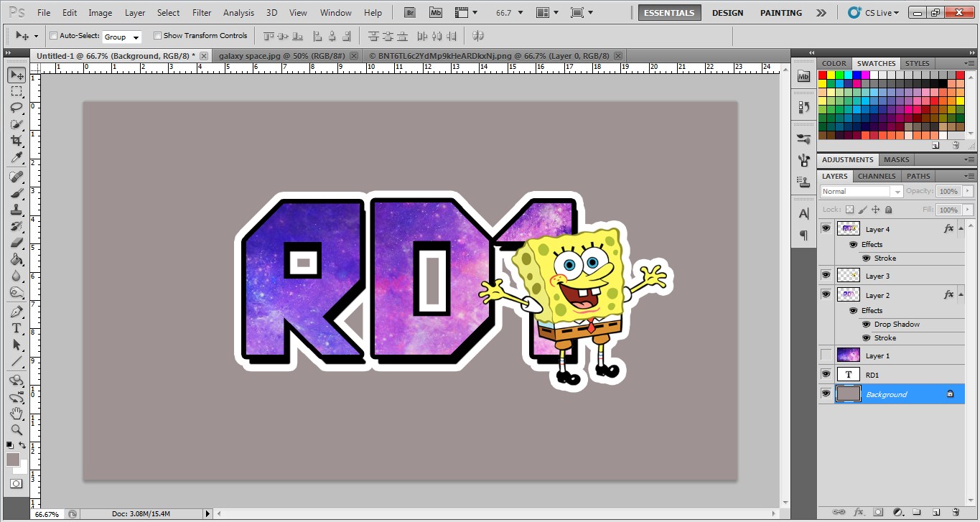Switch to the DESIGN workspace
The image size is (980, 522).
coord(727,12)
